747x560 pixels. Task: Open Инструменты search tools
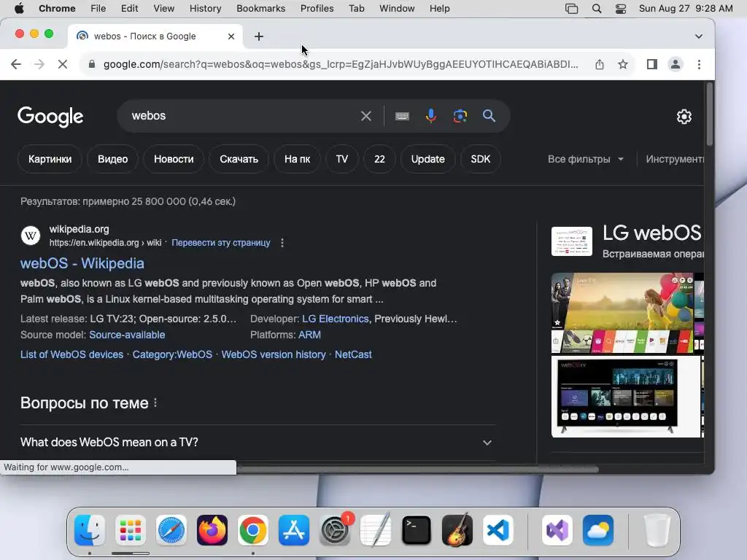tap(675, 159)
